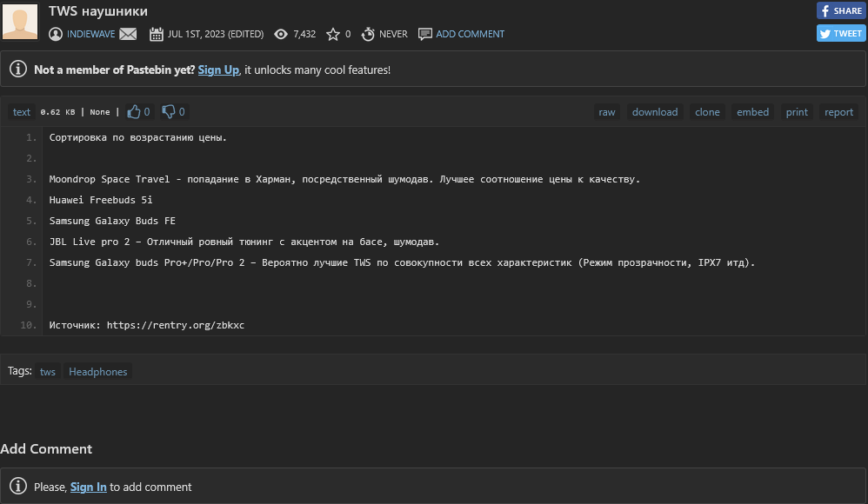Screen dimensions: 868x504
Task: Report this paste
Action: [x=838, y=112]
